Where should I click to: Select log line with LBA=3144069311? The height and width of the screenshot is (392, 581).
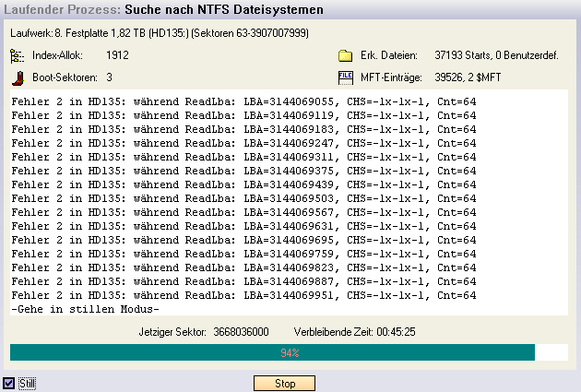(x=243, y=157)
